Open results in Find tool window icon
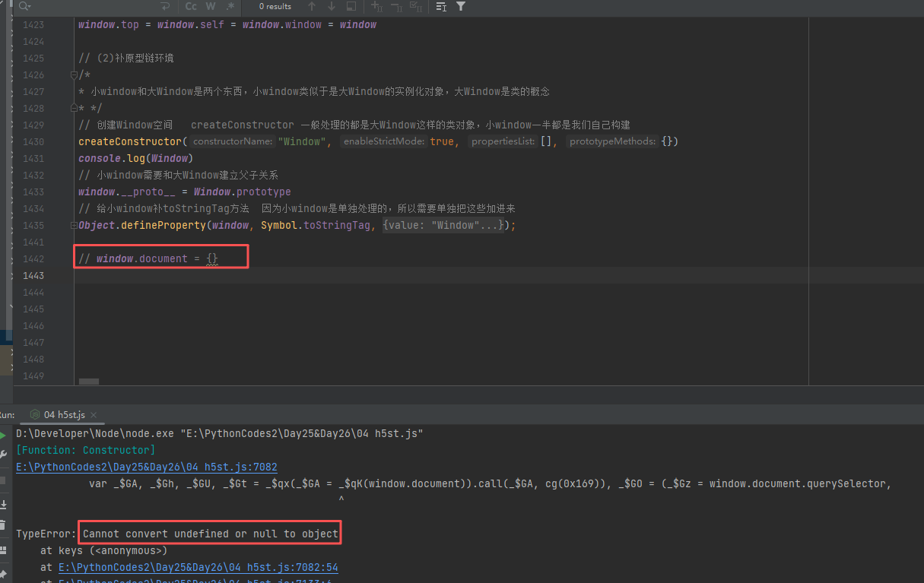 pos(442,6)
